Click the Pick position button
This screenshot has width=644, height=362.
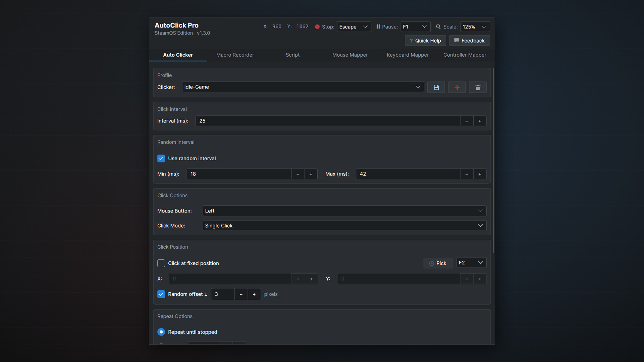pos(438,263)
